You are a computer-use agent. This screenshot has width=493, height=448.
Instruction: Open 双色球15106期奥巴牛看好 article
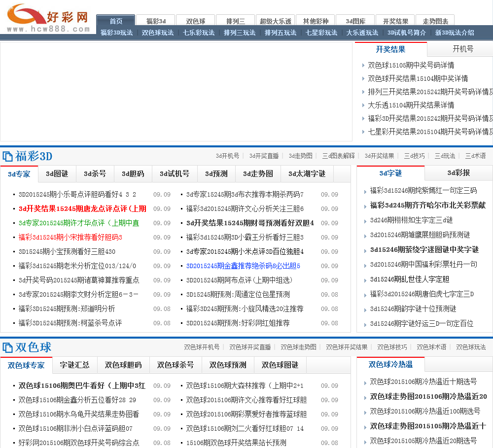point(82,386)
